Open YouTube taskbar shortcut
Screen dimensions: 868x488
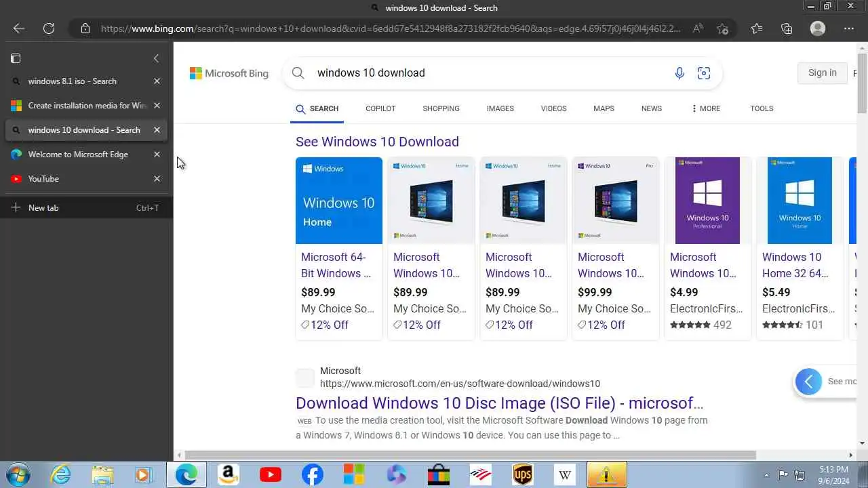271,475
